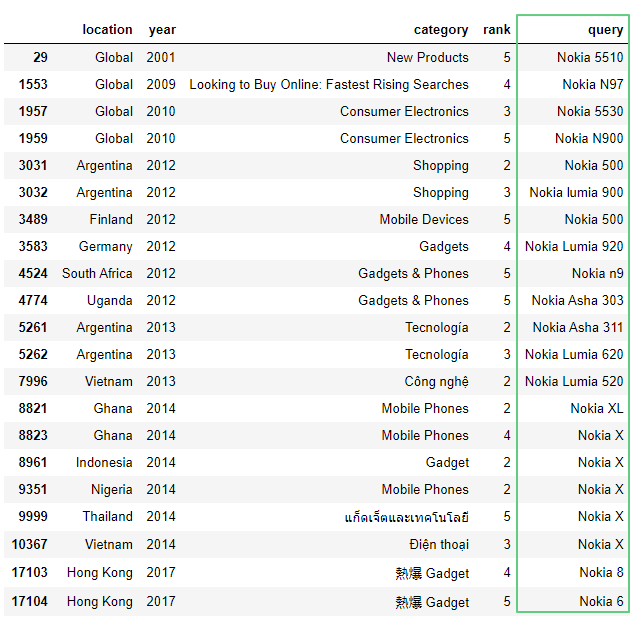
Task: Click the 'Nokia N900' cell
Action: tap(589, 138)
